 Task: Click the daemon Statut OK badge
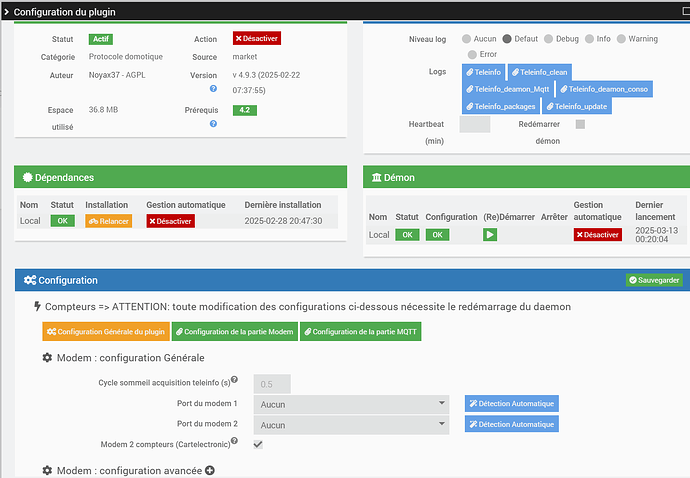[407, 235]
